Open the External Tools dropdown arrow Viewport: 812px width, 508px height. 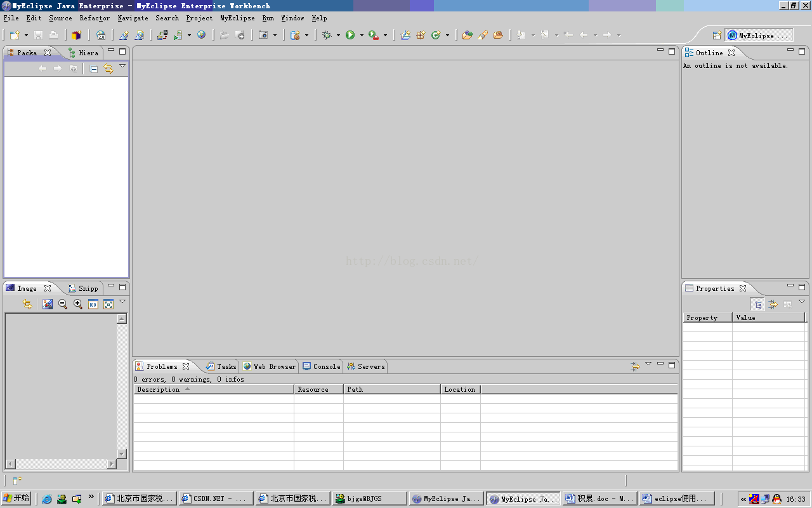pyautogui.click(x=385, y=36)
